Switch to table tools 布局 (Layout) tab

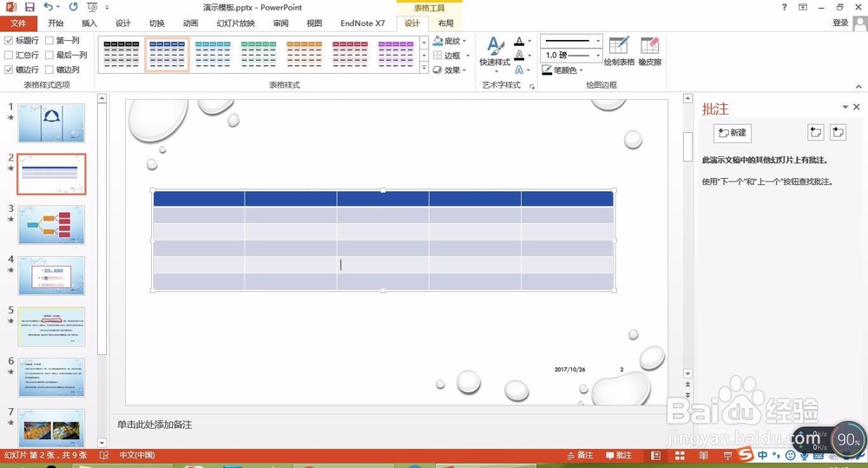pyautogui.click(x=445, y=23)
